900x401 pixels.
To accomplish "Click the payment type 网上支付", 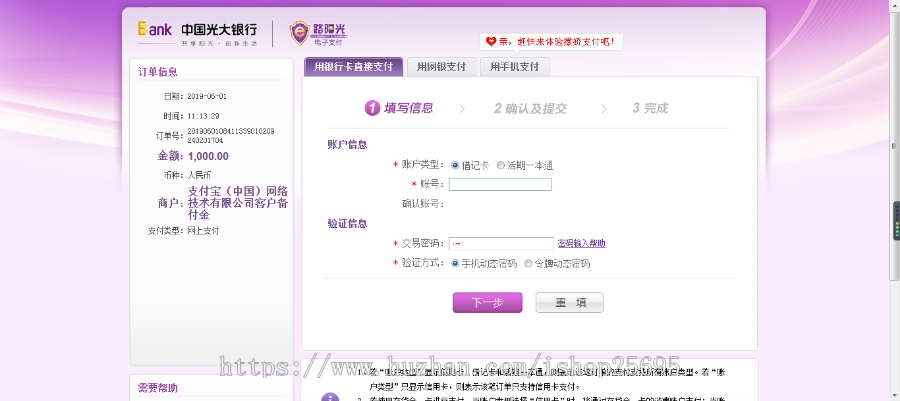I will tap(203, 231).
